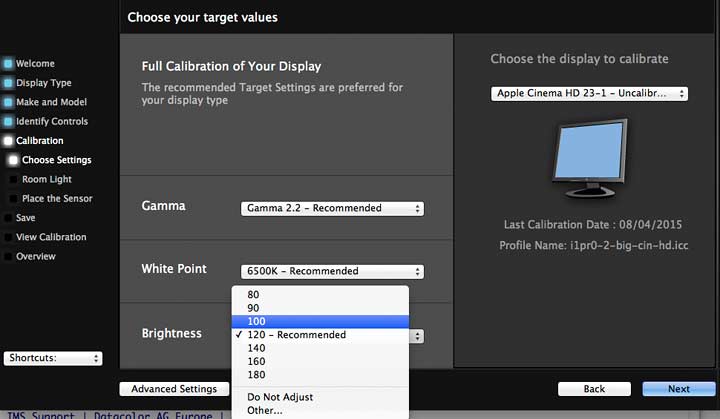Go to Make and Model step
720x419 pixels.
[x=51, y=102]
